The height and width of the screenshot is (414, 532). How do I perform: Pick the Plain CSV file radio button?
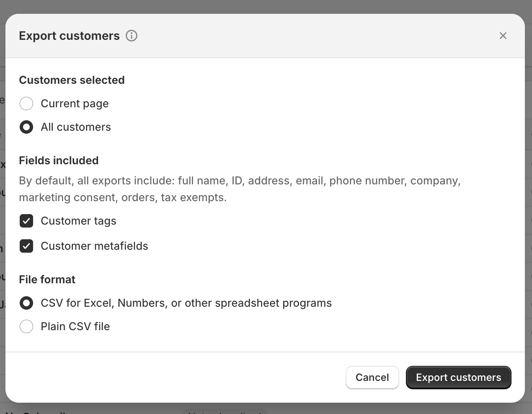click(26, 326)
